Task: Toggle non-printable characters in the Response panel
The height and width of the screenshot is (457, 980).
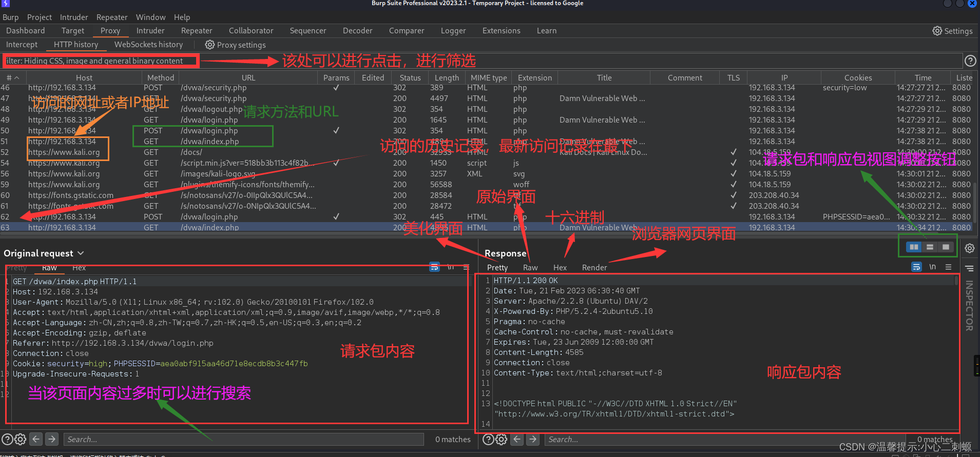Action: 933,267
